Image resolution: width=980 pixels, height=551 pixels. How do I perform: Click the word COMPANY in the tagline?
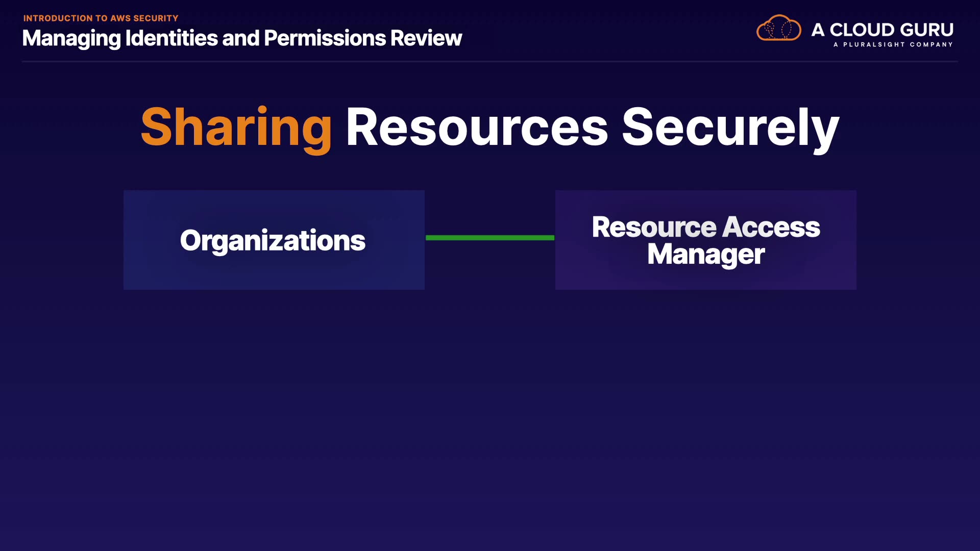(931, 44)
